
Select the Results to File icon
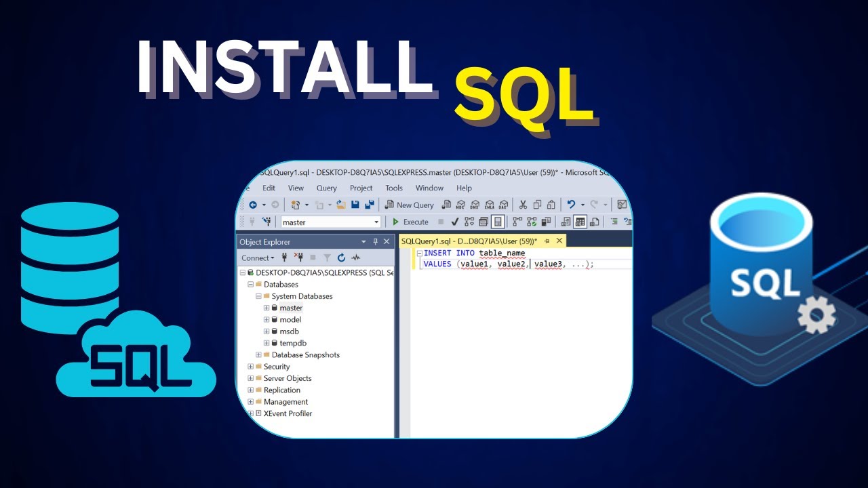[594, 222]
